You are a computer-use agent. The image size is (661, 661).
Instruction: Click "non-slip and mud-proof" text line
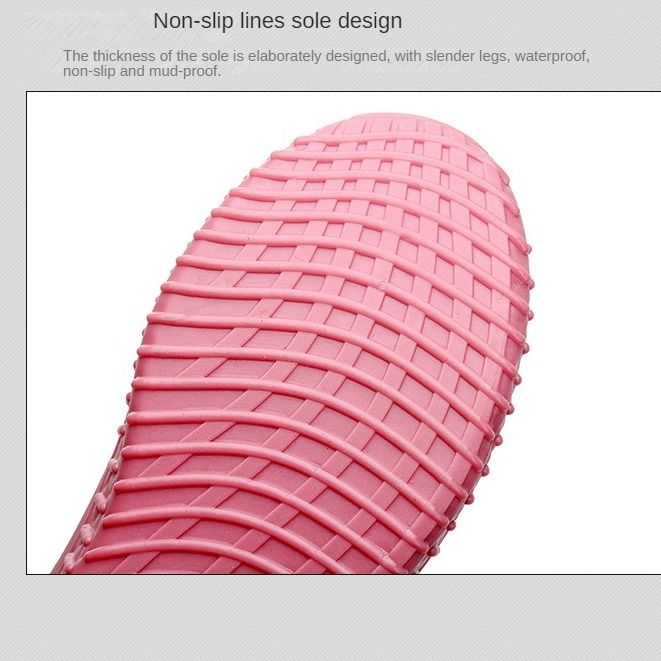coord(141,71)
